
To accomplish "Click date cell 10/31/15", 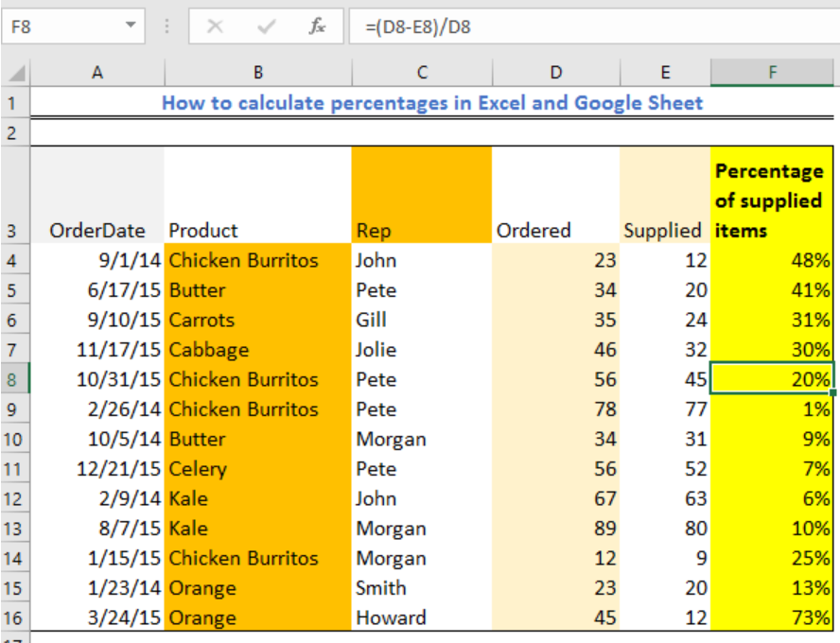I will pyautogui.click(x=97, y=379).
